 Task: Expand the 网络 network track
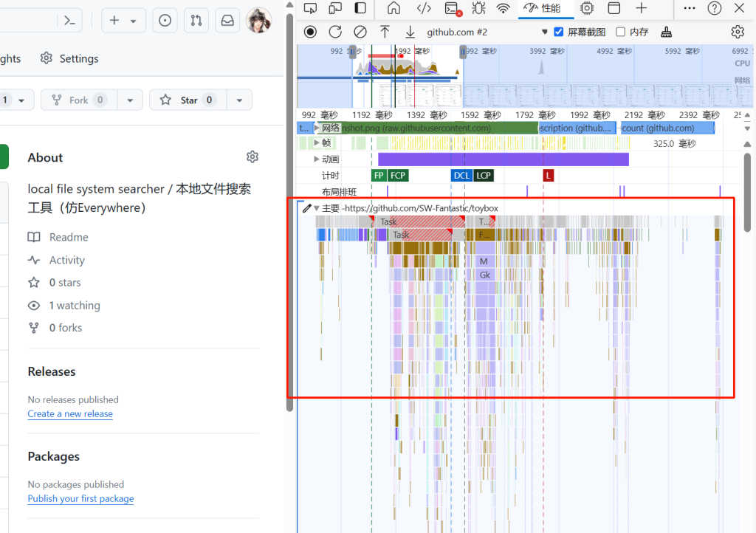[317, 128]
